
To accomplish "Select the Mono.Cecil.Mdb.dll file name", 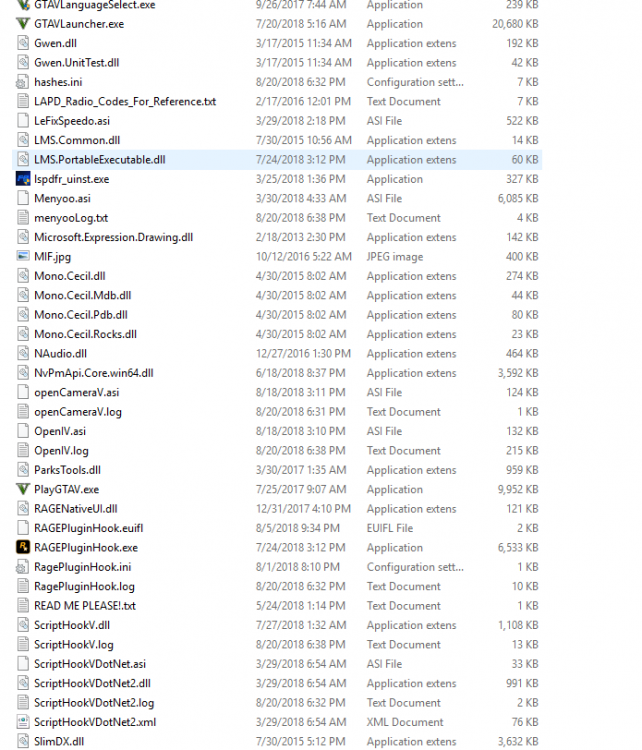I will coord(82,295).
